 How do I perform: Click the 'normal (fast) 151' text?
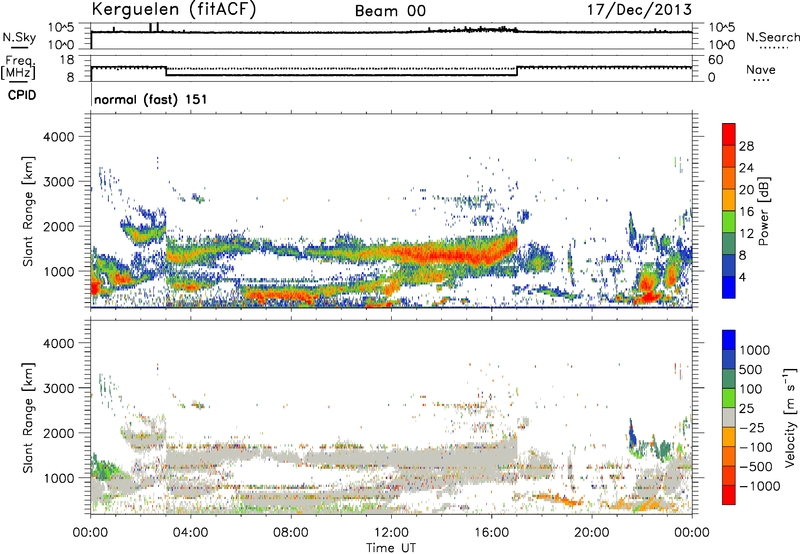[x=151, y=99]
